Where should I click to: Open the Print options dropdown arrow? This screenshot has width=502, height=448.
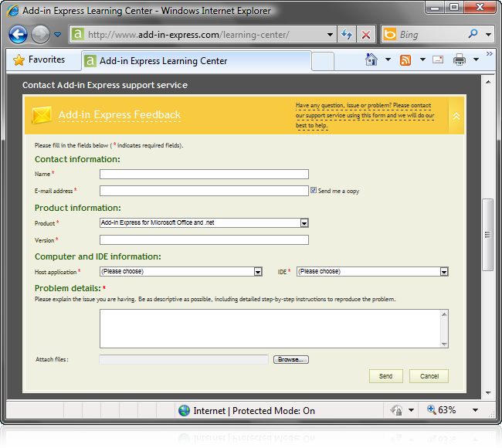coord(476,59)
